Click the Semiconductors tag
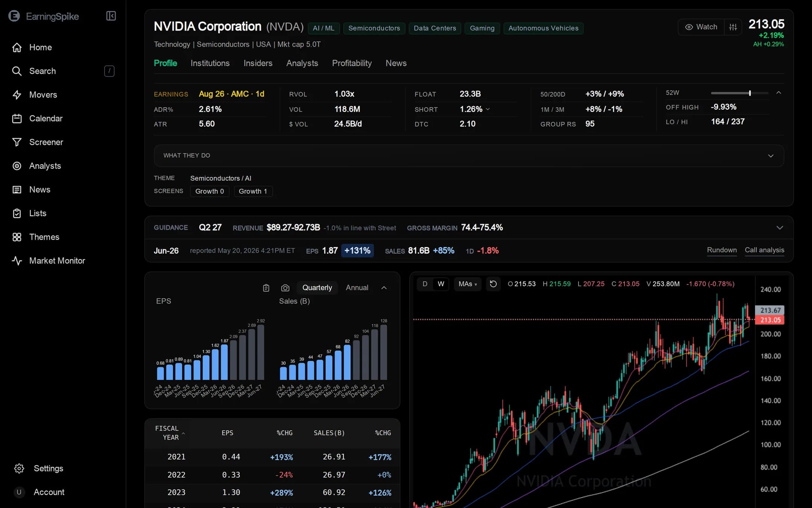The image size is (812, 508). [374, 28]
